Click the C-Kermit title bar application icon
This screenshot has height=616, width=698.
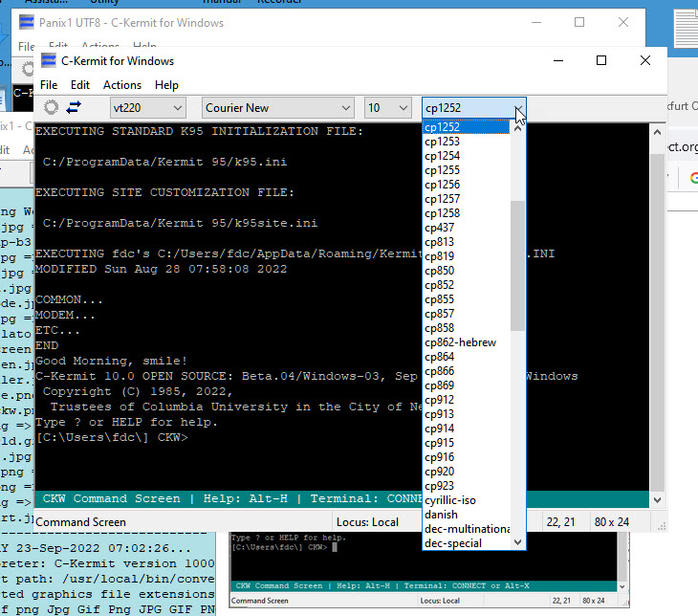(x=49, y=60)
